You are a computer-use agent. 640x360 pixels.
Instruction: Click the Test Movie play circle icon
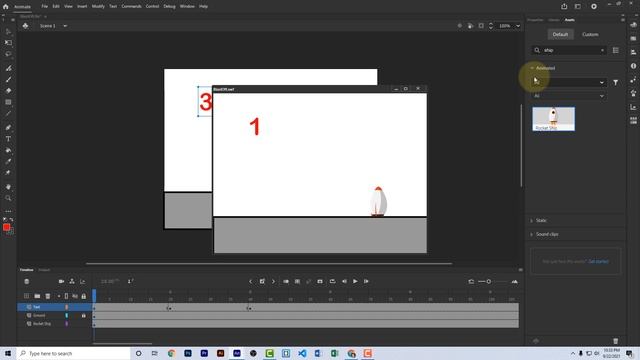pos(594,7)
